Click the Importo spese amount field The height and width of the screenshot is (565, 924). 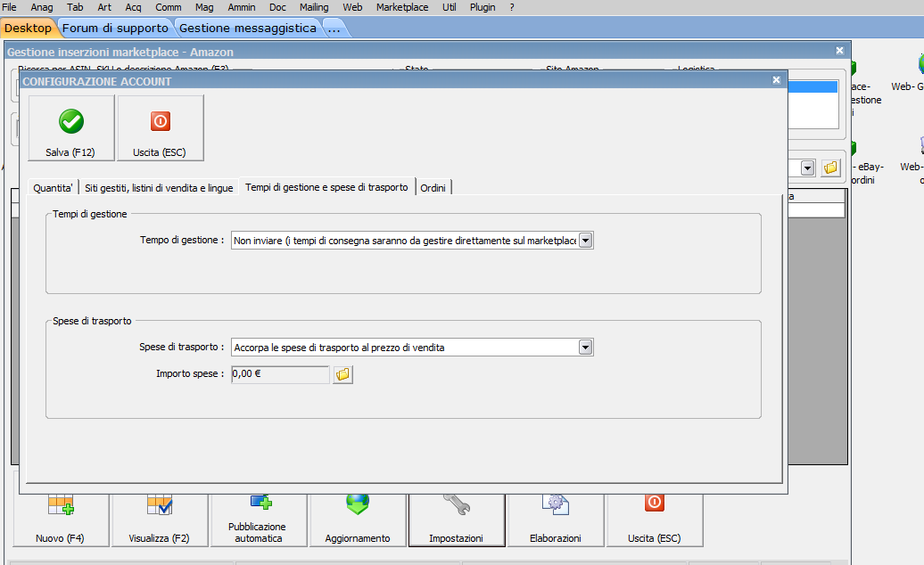click(280, 374)
